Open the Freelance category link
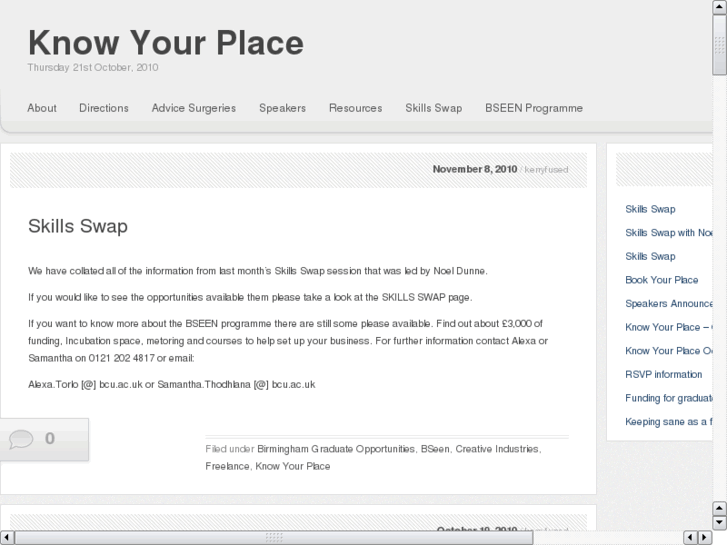The height and width of the screenshot is (545, 727). tap(227, 466)
